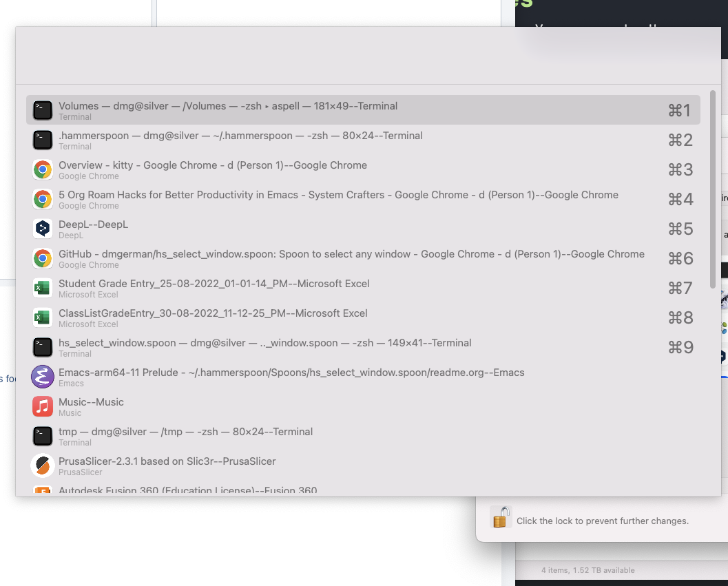Click the ⌘4 shortcut label
The image size is (728, 586).
click(x=680, y=199)
